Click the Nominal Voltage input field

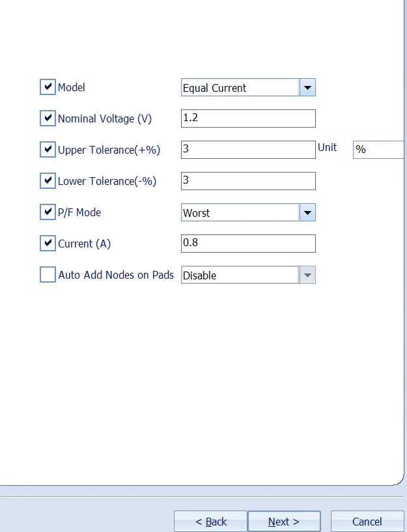click(248, 119)
